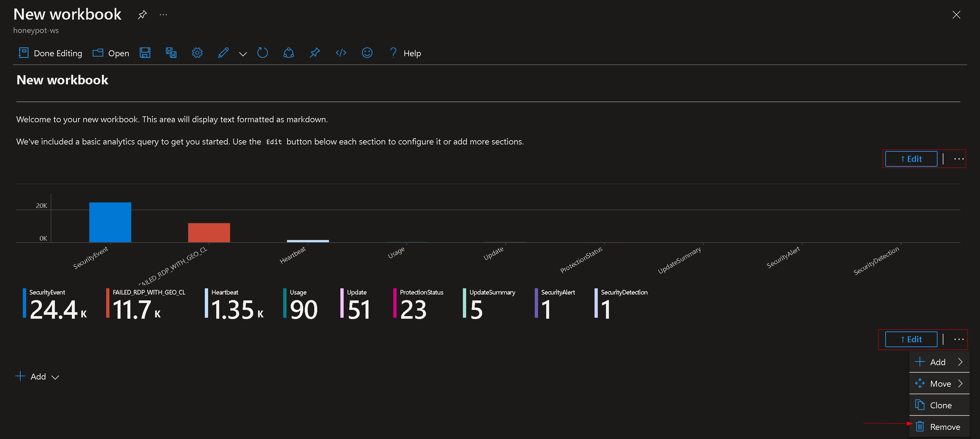Click Edit button for the text section

911,159
